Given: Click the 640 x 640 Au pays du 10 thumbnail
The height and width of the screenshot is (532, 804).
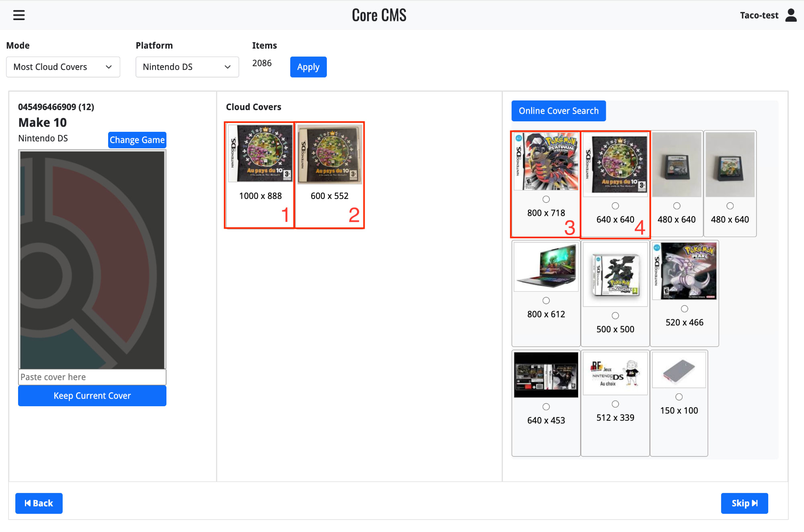Looking at the screenshot, I should (615, 165).
